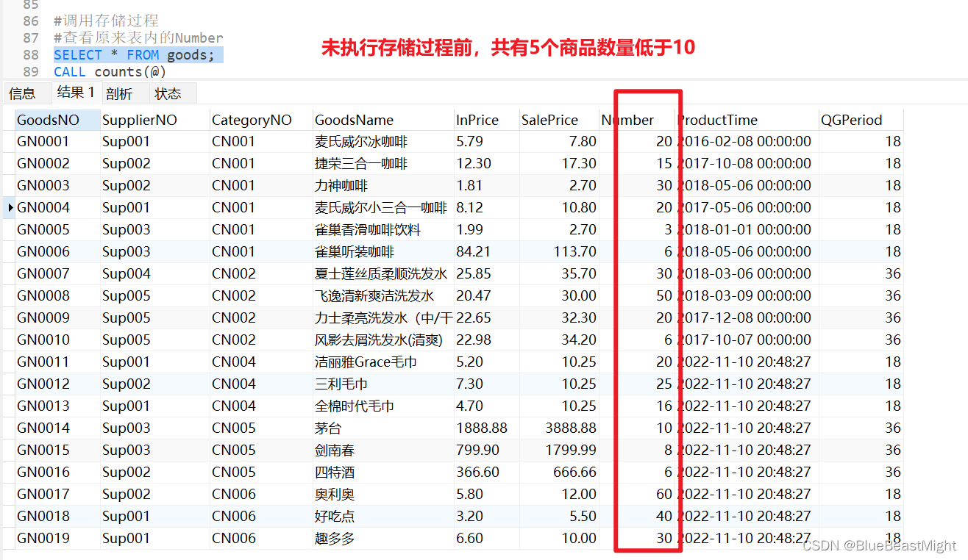Click the #查看原来表内的Number comment line
This screenshot has height=560, width=968.
point(138,37)
